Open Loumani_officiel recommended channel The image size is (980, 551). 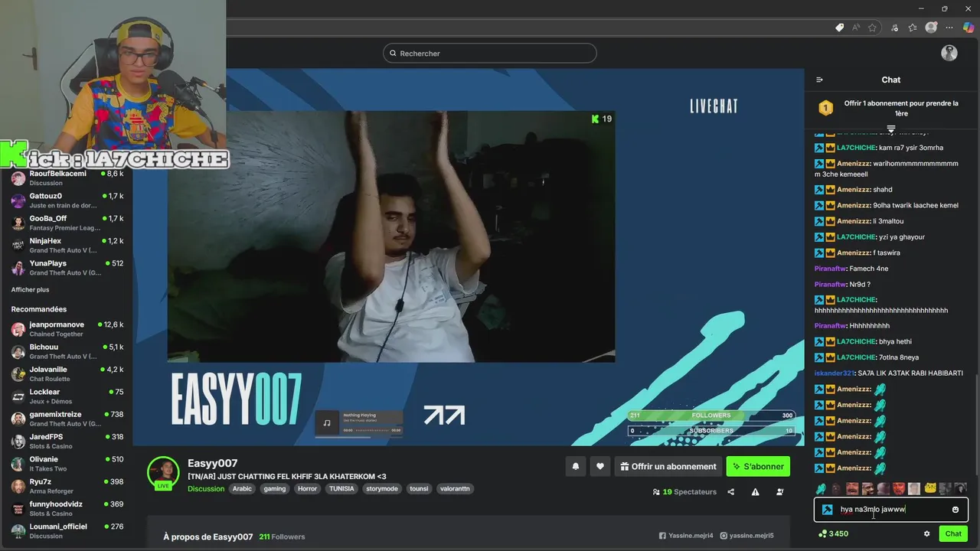pyautogui.click(x=67, y=530)
